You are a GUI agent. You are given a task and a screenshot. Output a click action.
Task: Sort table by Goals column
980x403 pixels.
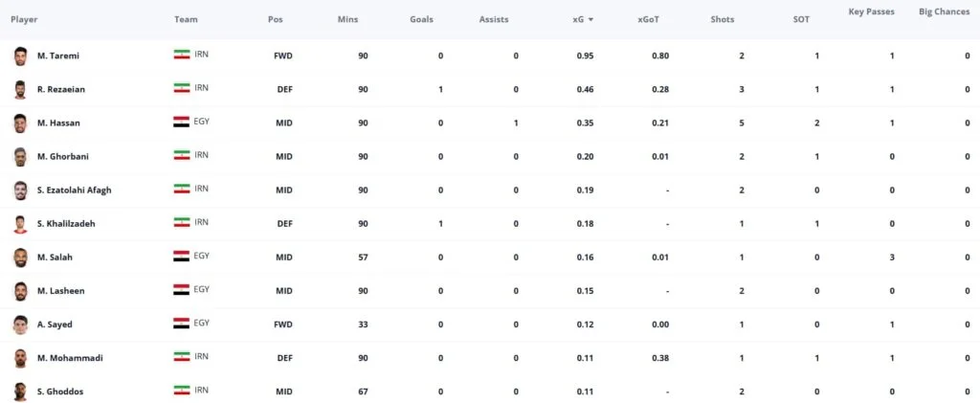click(421, 19)
